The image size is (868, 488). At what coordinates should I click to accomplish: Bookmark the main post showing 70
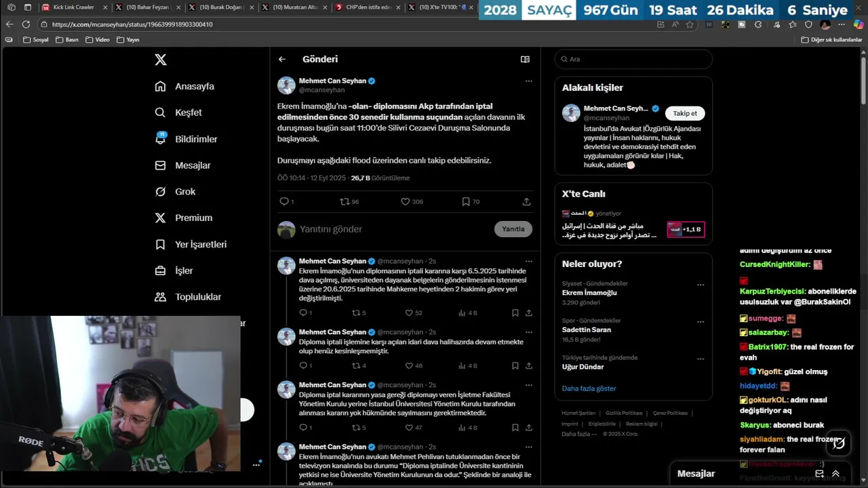coord(466,201)
